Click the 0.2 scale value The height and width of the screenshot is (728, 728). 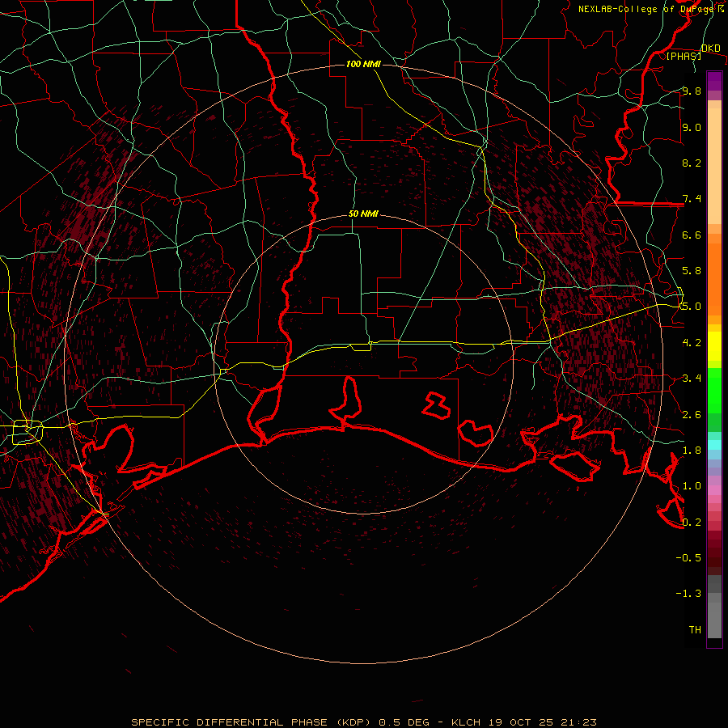(x=692, y=523)
